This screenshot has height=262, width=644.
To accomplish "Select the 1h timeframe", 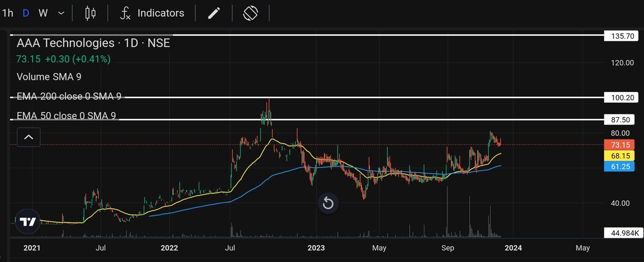I will [8, 13].
